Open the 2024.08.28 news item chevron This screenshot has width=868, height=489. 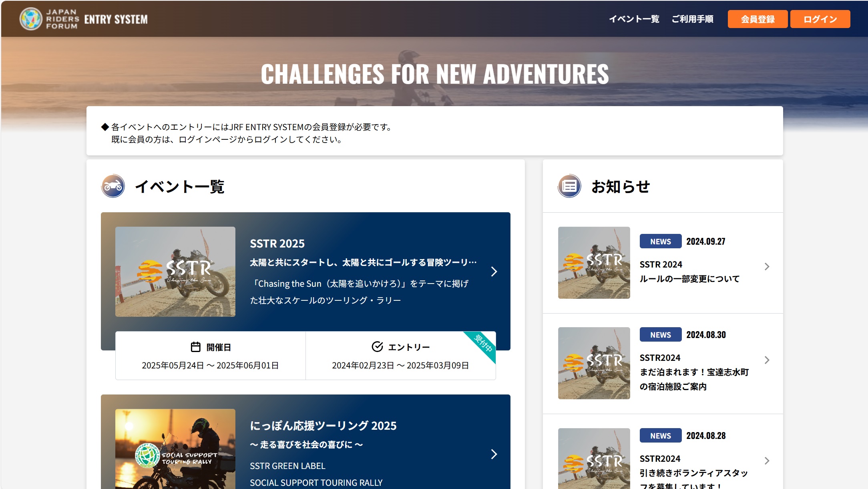click(x=767, y=461)
